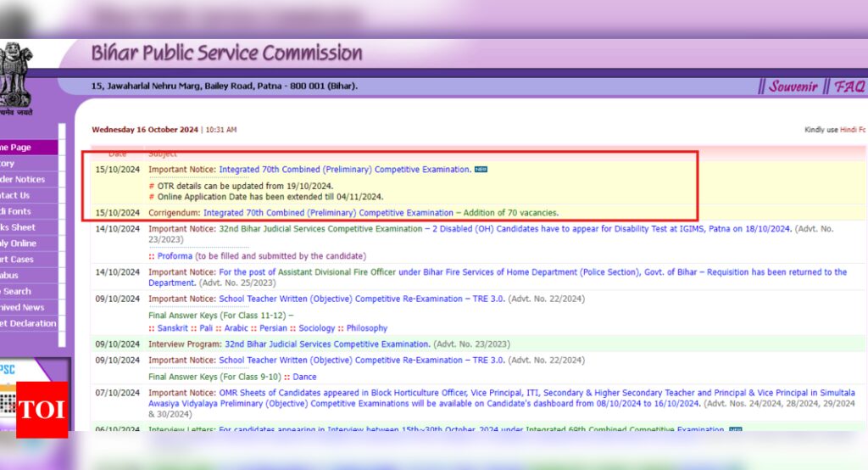Open Syllabus in sidebar
The width and height of the screenshot is (868, 470).
pyautogui.click(x=29, y=276)
